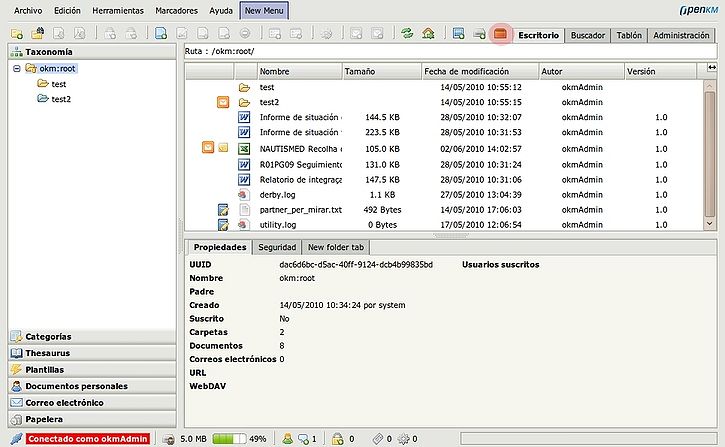This screenshot has width=725, height=447.
Task: Click the Find folder toolbar icon
Action: click(x=37, y=33)
